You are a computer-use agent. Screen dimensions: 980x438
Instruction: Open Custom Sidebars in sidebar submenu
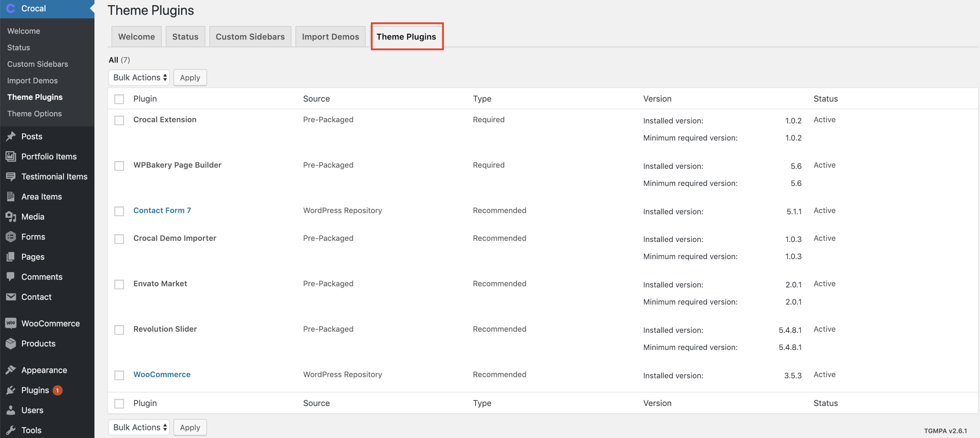38,64
